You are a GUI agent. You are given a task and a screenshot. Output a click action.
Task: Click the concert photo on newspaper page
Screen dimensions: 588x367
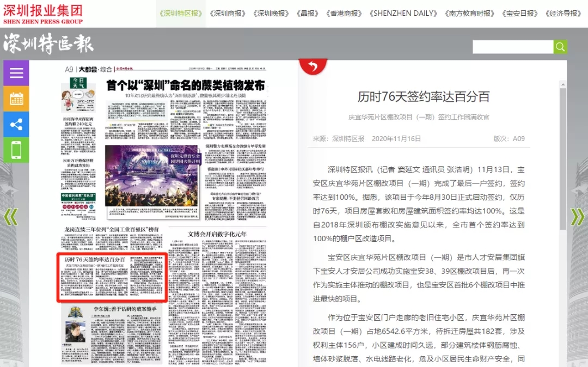pyautogui.click(x=152, y=176)
